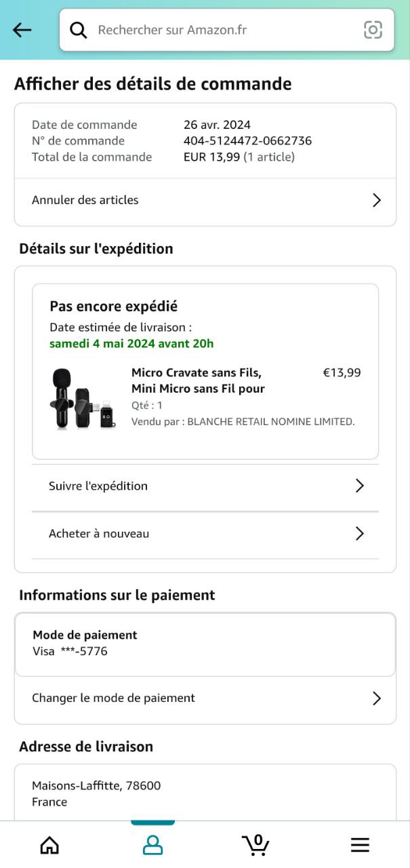
Task: Tap the Visa ***-5776 payment method box
Action: click(x=205, y=644)
